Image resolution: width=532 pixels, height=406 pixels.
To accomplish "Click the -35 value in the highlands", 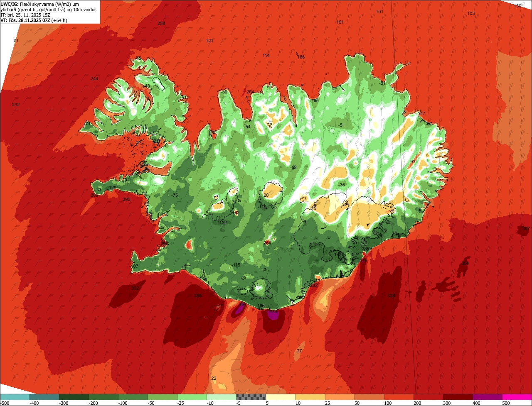I will [x=342, y=185].
